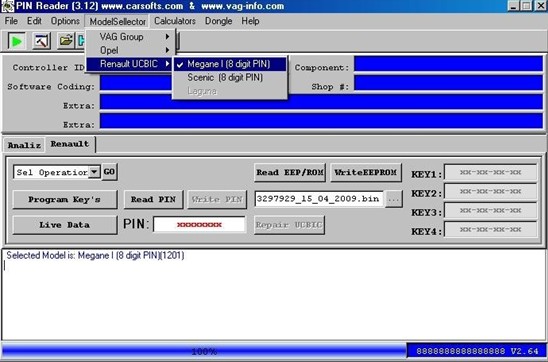Click the KEY1 value field

(490, 172)
